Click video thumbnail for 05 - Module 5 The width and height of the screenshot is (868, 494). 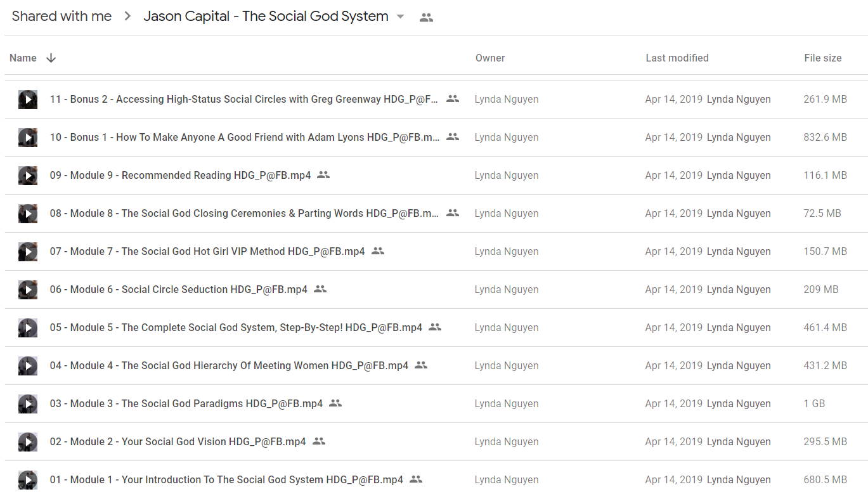(28, 328)
